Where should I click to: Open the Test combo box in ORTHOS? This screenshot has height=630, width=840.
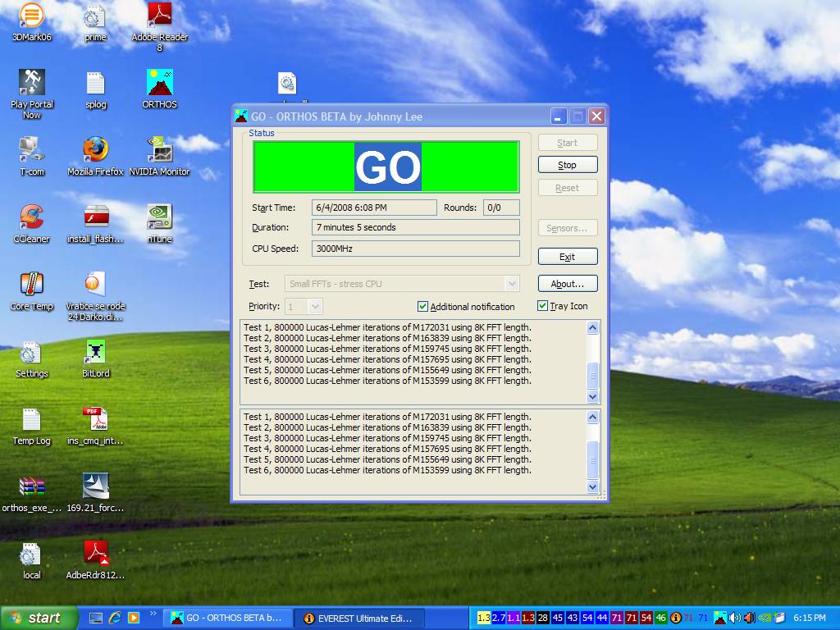point(402,283)
